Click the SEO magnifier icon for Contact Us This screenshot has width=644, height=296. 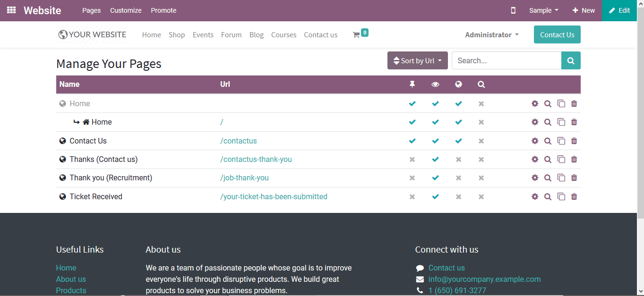[548, 141]
